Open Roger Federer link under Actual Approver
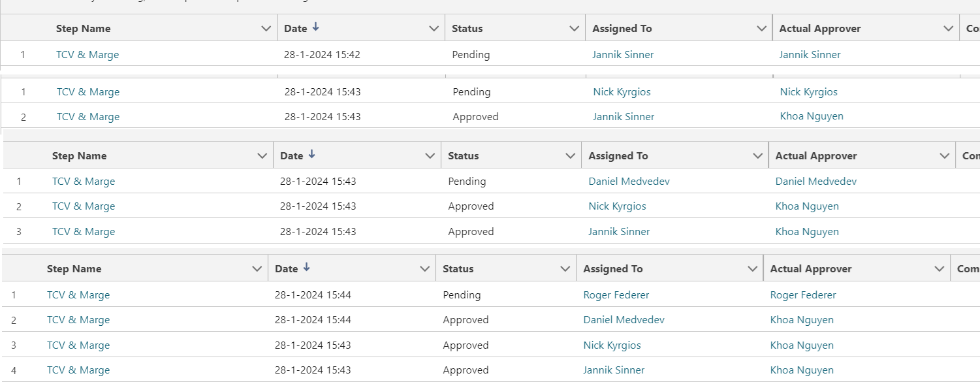Screen dimensions: 980x382 (x=803, y=295)
